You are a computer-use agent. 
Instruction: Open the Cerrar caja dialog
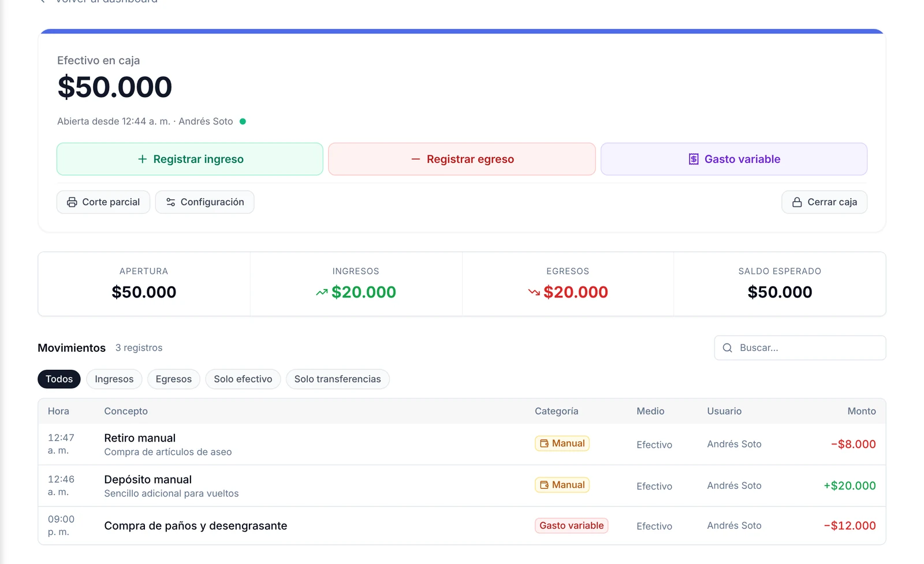click(825, 202)
